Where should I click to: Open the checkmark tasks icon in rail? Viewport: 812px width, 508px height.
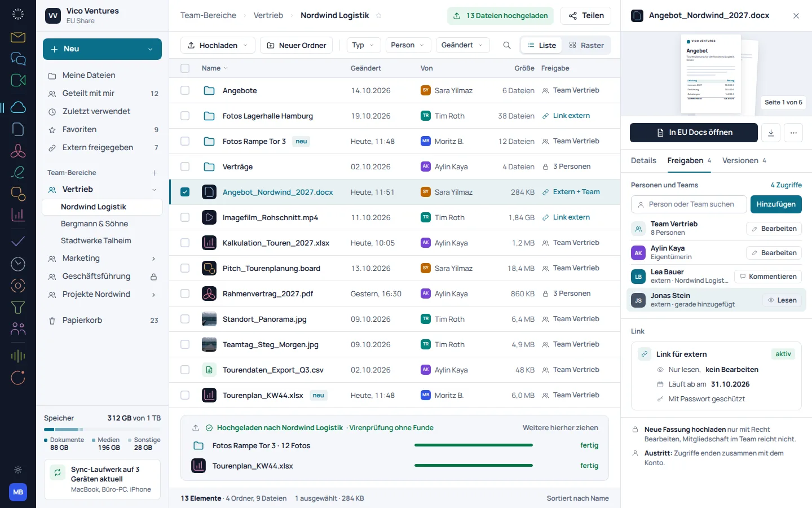pyautogui.click(x=18, y=242)
